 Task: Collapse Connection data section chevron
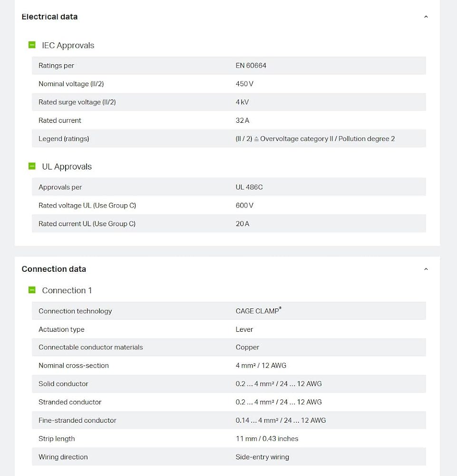(x=426, y=269)
